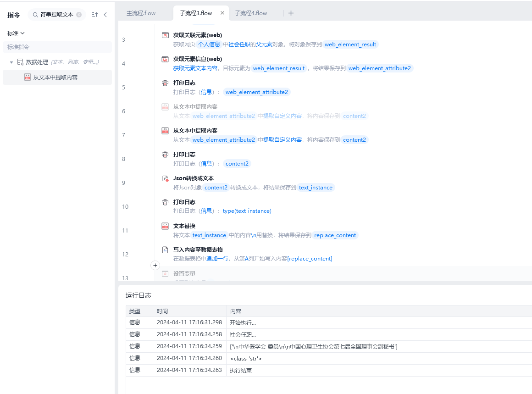Click the 2024-04-11 17:16:34.259 timestamp cell
The width and height of the screenshot is (532, 394).
point(189,346)
